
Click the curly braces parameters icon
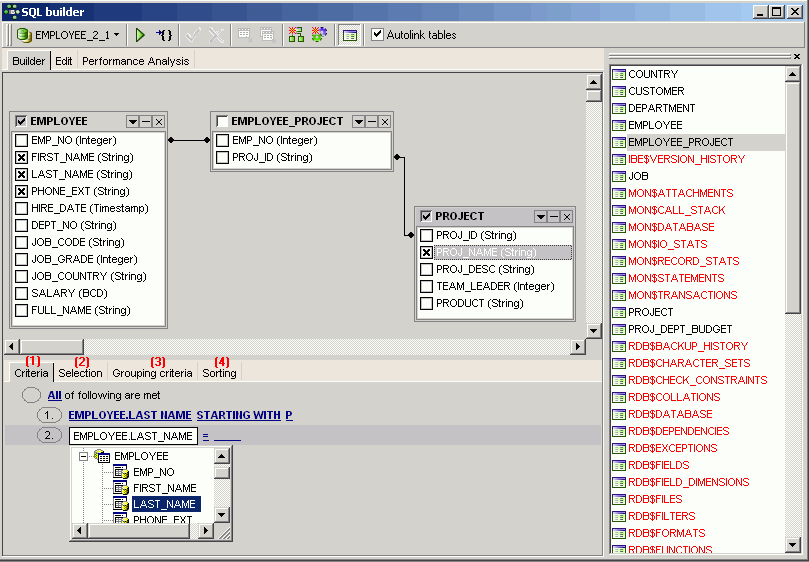tap(165, 35)
